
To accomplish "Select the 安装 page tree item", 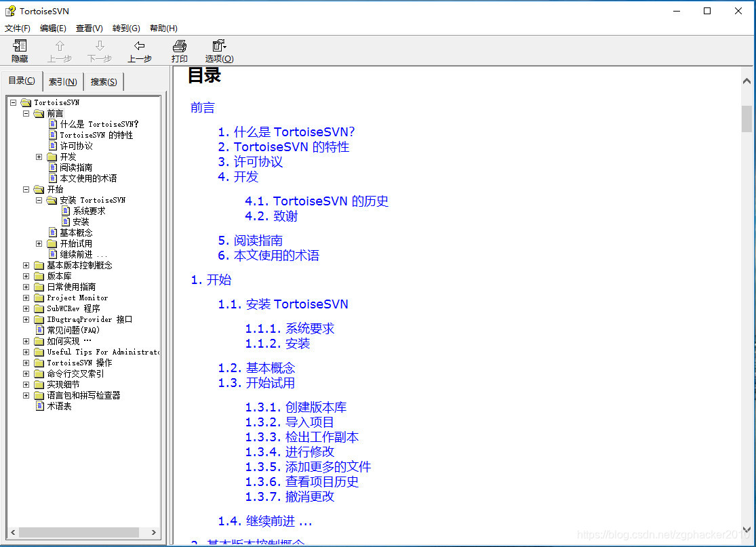I will tap(81, 222).
